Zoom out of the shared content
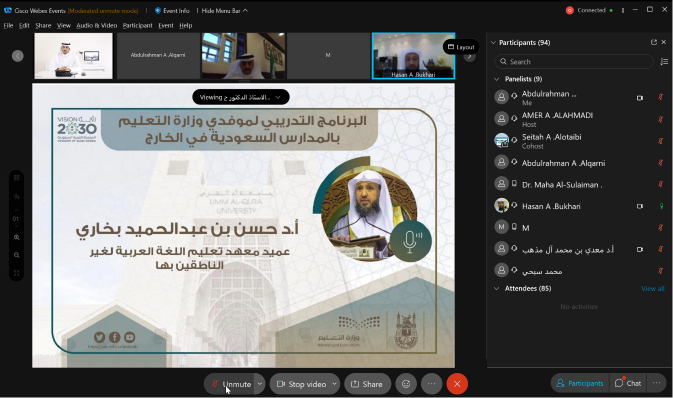Viewport: 673px width, 398px height. (16, 255)
